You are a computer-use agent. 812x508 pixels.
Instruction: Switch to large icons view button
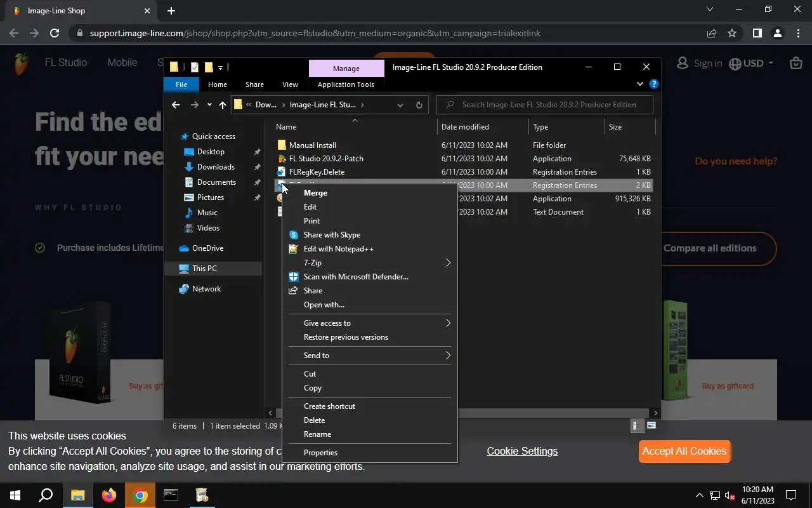652,426
